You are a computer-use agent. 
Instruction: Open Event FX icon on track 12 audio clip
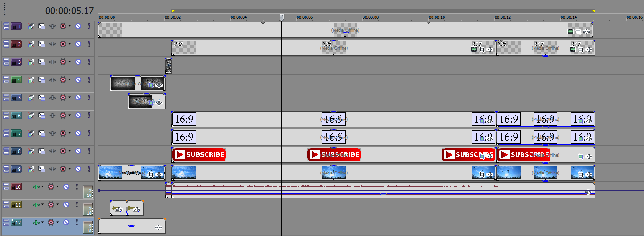pyautogui.click(x=158, y=228)
